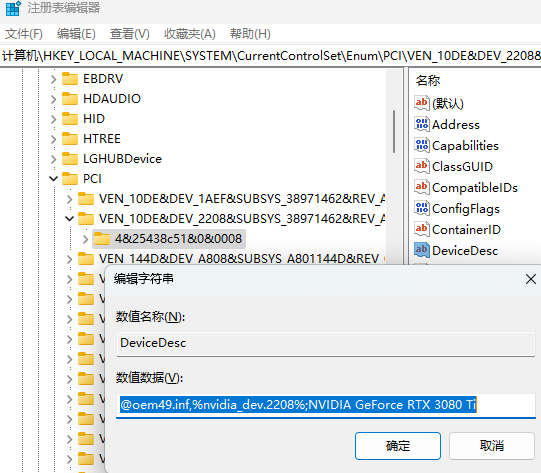Expand the HDAUDIO tree node
The width and height of the screenshot is (541, 473).
(x=53, y=99)
